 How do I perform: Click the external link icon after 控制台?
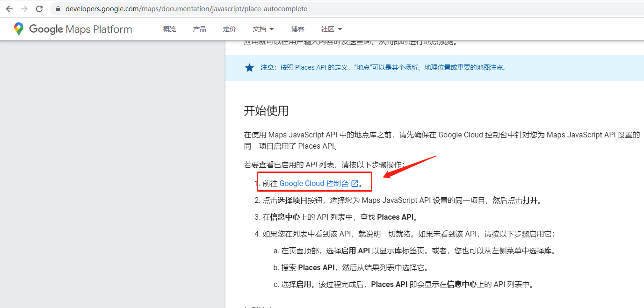pyautogui.click(x=355, y=184)
